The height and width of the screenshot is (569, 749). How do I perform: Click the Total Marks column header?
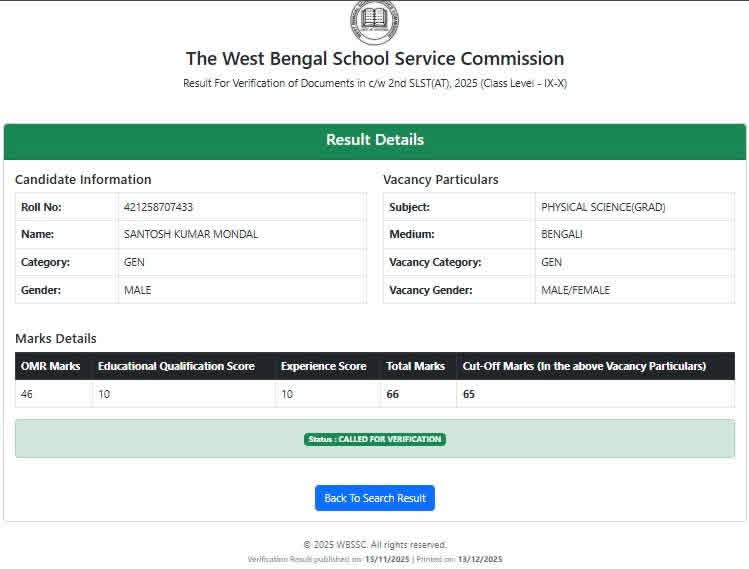415,366
